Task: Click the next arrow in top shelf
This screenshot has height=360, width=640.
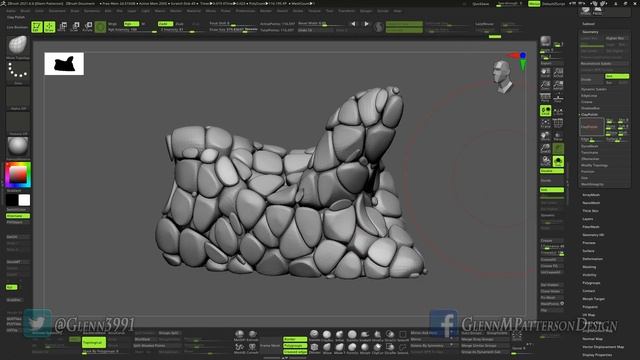Action: 366,24
